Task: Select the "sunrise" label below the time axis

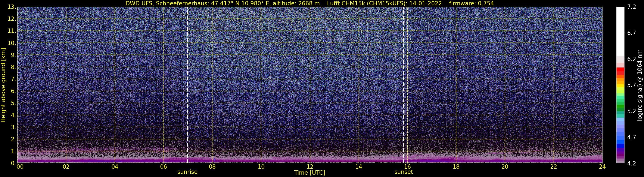Action: (187, 172)
